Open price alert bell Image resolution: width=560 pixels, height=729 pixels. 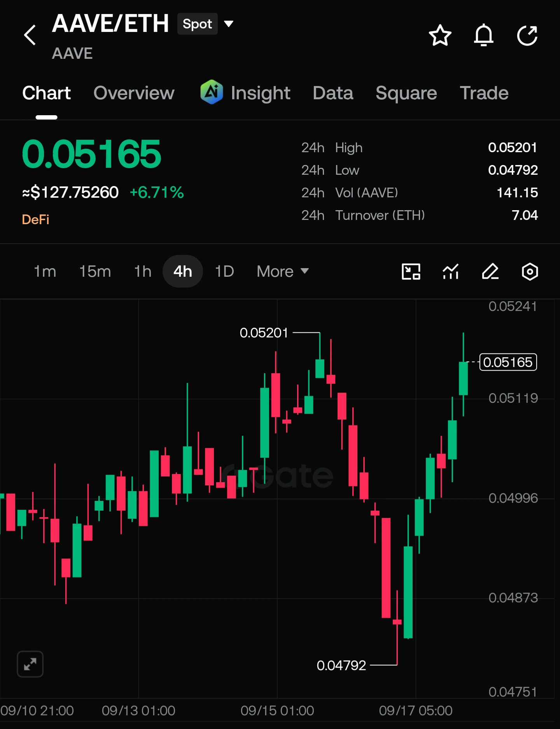483,35
